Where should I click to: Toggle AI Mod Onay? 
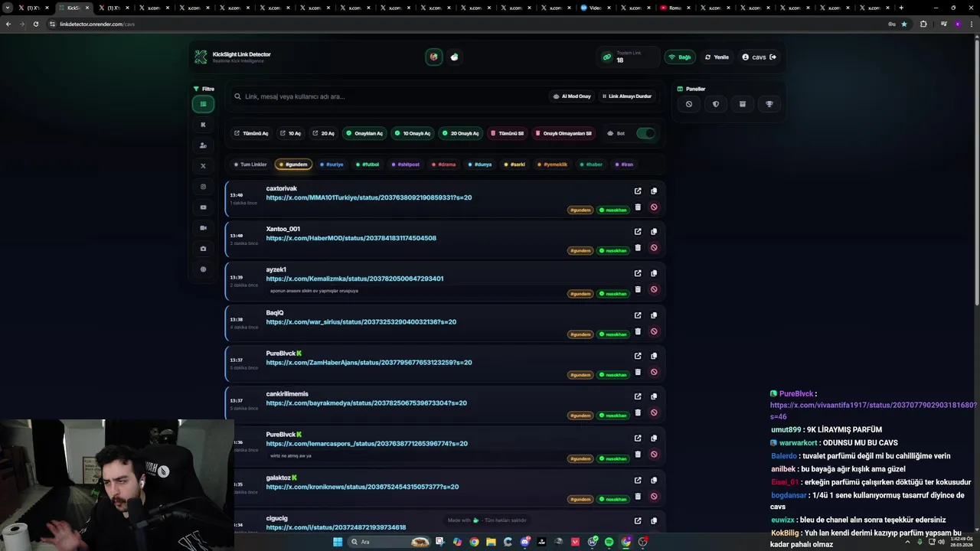pyautogui.click(x=572, y=96)
